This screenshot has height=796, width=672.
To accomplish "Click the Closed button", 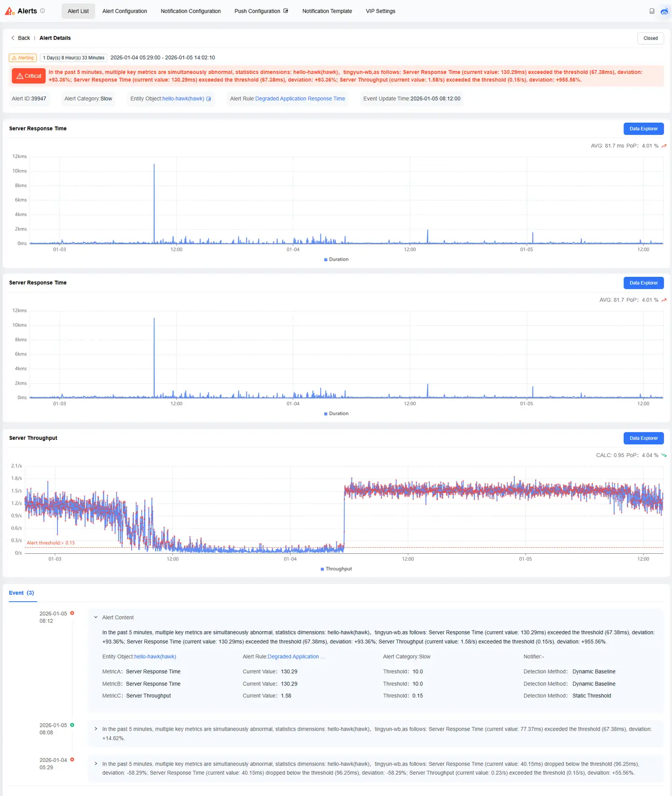I will tap(651, 38).
